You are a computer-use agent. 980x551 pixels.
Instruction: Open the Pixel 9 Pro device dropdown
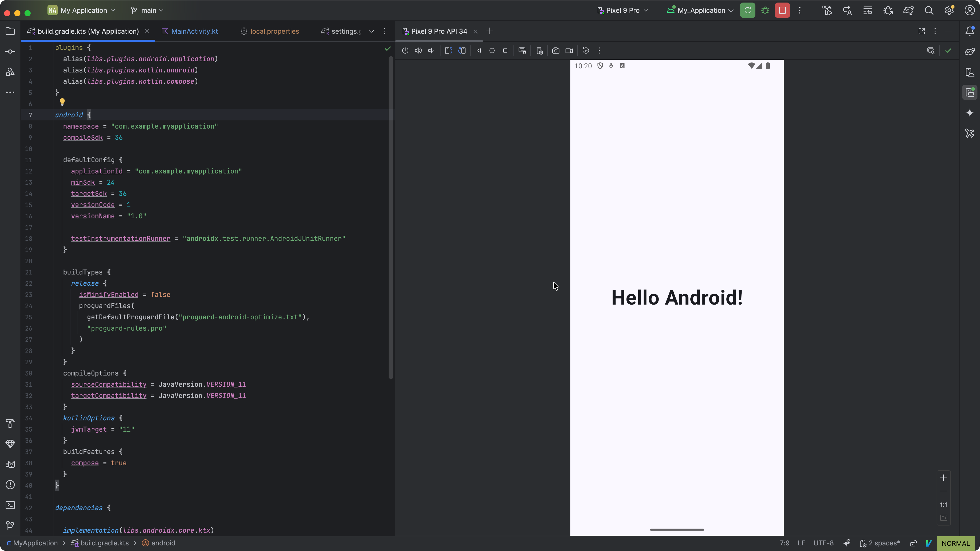622,10
